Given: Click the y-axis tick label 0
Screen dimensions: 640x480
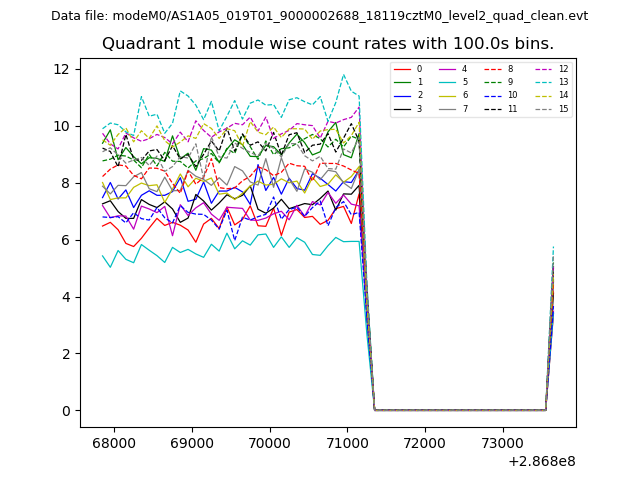Looking at the screenshot, I should pyautogui.click(x=65, y=411).
